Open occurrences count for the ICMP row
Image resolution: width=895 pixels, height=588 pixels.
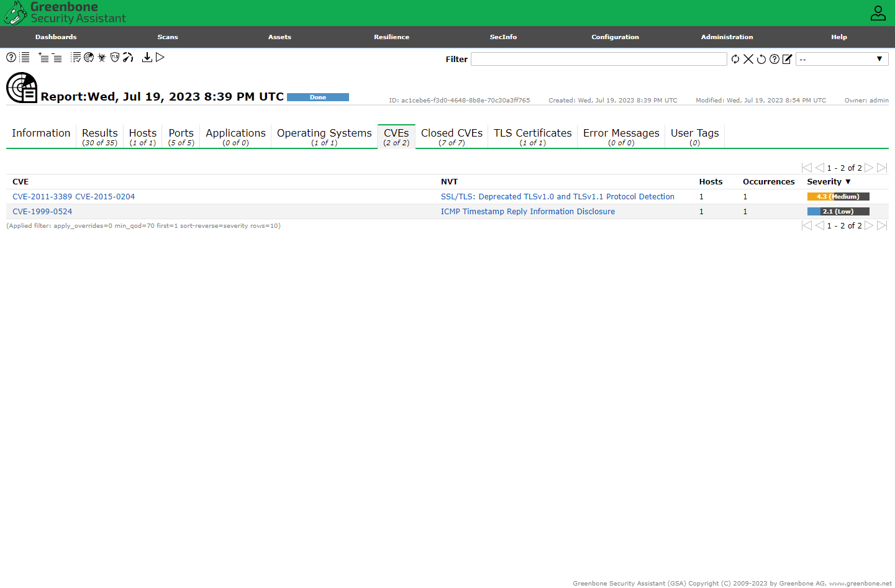tap(745, 211)
